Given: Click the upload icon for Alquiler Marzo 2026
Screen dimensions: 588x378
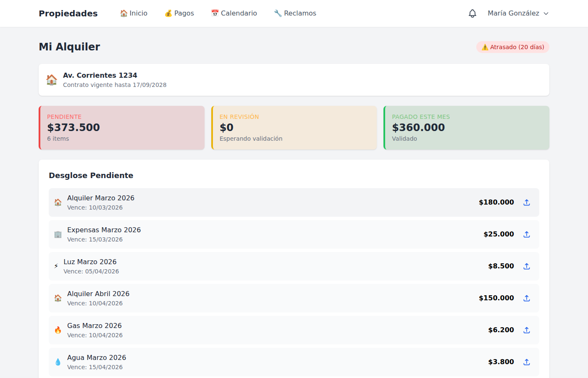Looking at the screenshot, I should tap(526, 202).
